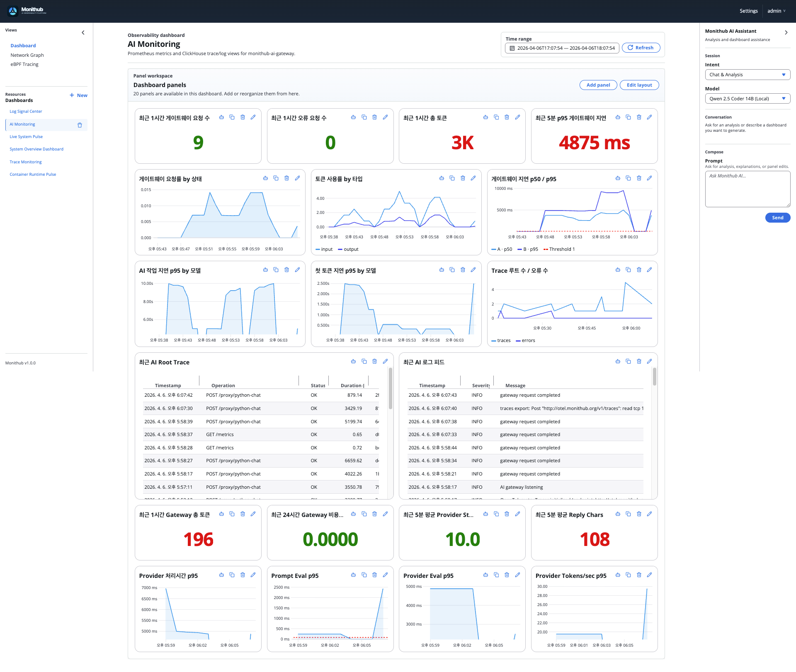This screenshot has height=672, width=796.
Task: Edit the Trace 루트 수 / 오류 수 panel with pencil icon
Action: 649,270
